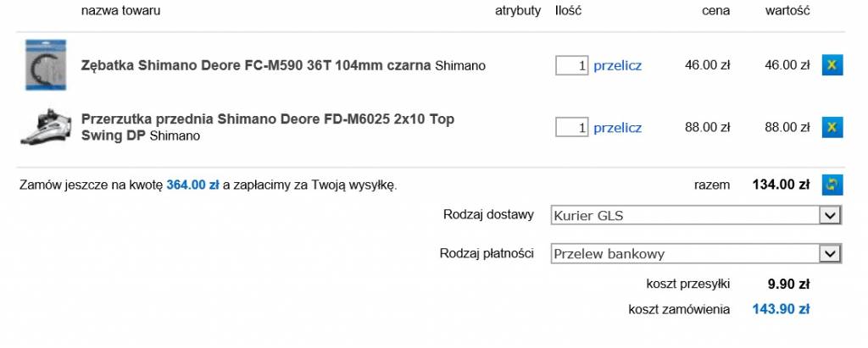Viewport: 868px width, 348px height.
Task: Click the 143.90 zł order total
Action: point(781,309)
